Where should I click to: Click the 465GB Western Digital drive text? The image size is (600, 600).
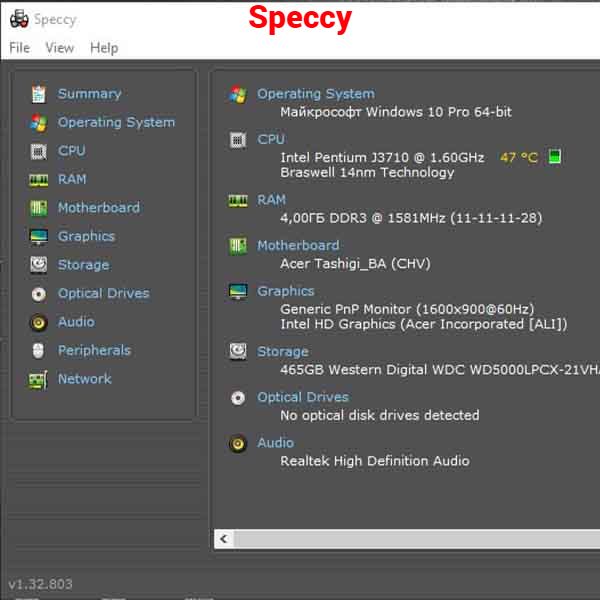click(440, 370)
